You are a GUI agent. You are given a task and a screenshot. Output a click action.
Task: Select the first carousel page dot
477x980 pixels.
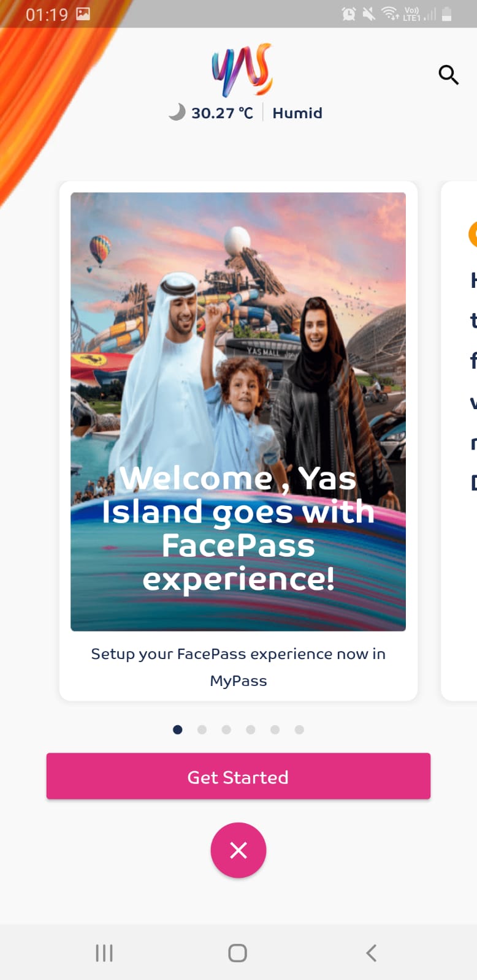(178, 729)
